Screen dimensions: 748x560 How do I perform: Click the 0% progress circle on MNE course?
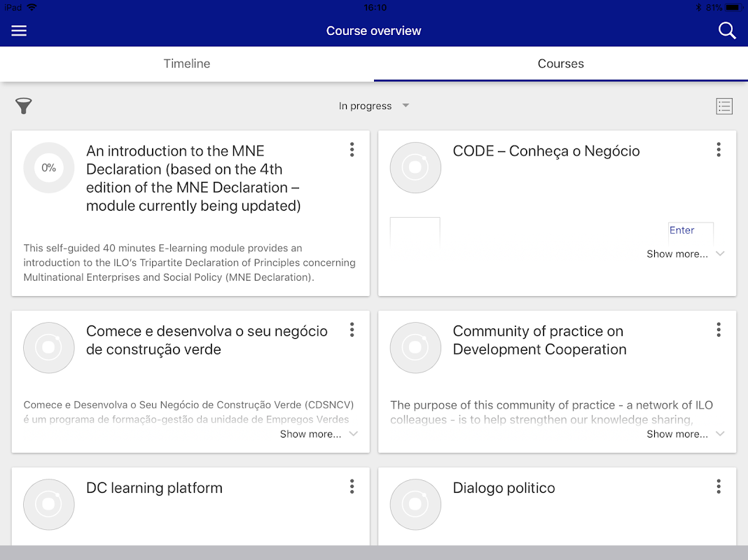click(x=49, y=168)
